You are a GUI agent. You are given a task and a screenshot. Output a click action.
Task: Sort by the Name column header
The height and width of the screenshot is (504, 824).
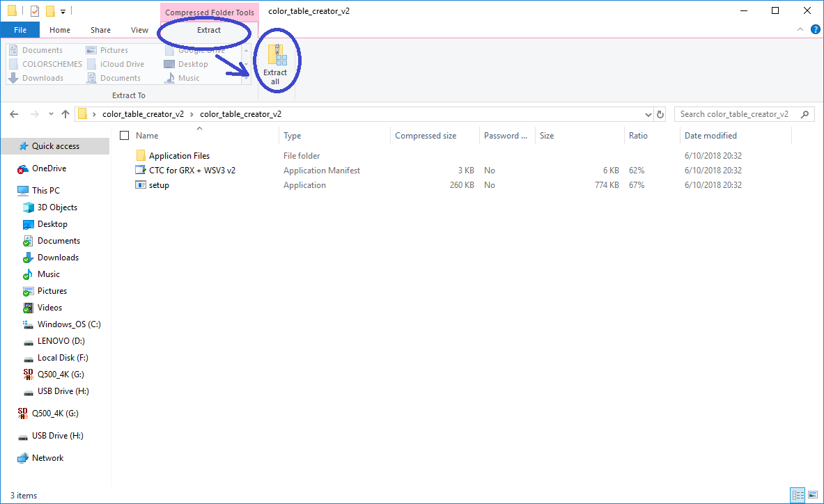coord(146,136)
